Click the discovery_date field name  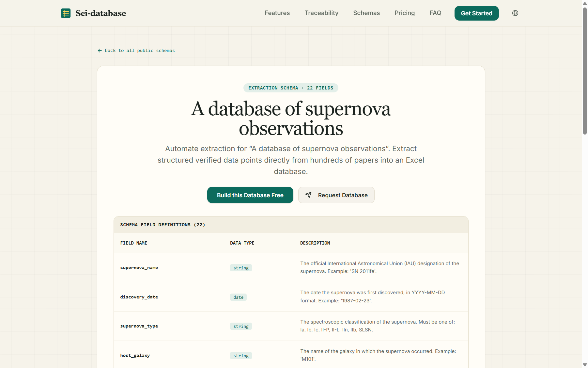point(139,297)
